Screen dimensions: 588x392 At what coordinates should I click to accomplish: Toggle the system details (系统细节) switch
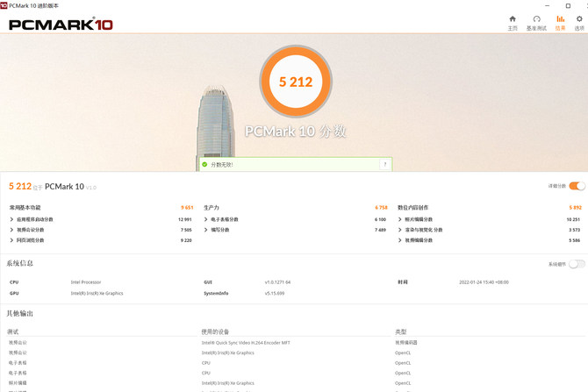click(x=577, y=264)
